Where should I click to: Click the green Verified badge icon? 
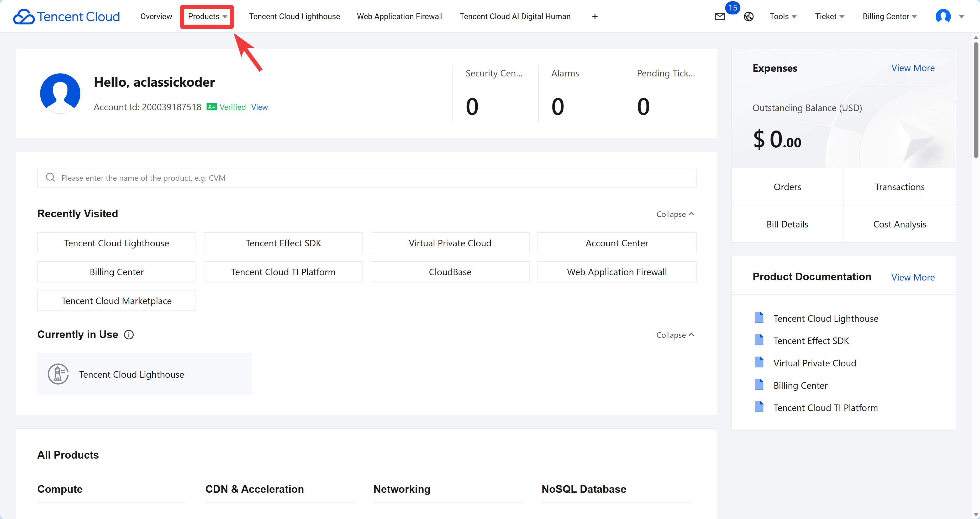pyautogui.click(x=212, y=107)
